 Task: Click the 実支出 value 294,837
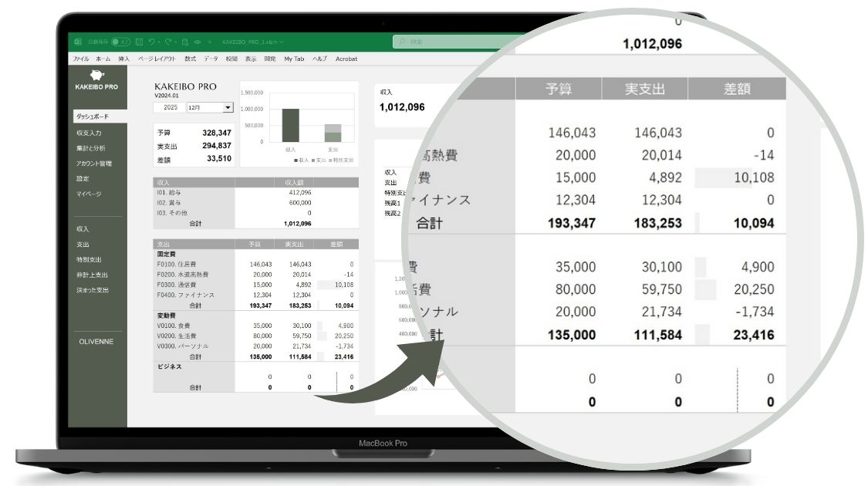[217, 146]
